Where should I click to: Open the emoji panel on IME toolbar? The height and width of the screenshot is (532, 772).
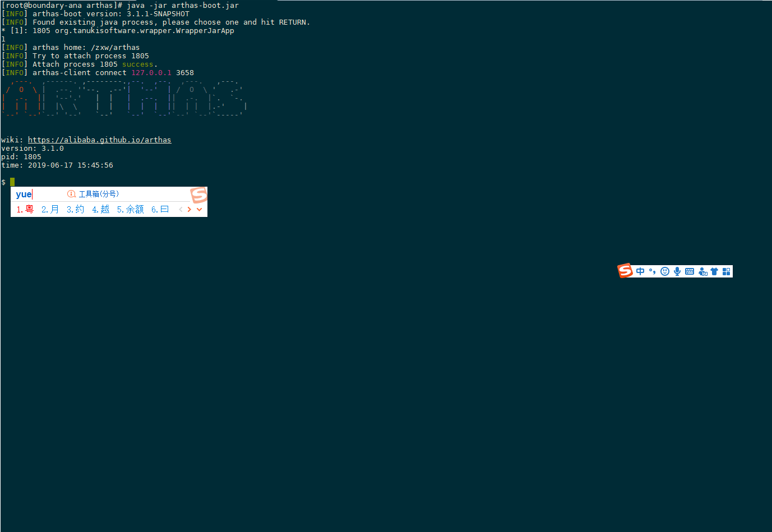(x=665, y=271)
